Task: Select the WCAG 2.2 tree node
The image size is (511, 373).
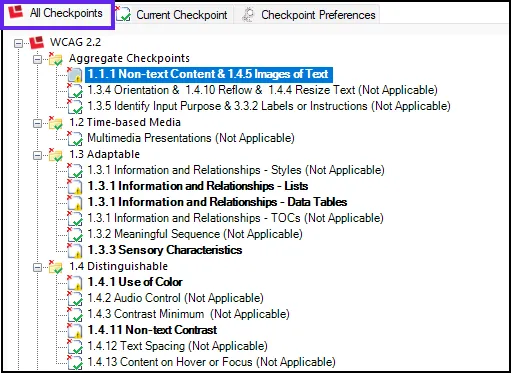Action: click(75, 42)
